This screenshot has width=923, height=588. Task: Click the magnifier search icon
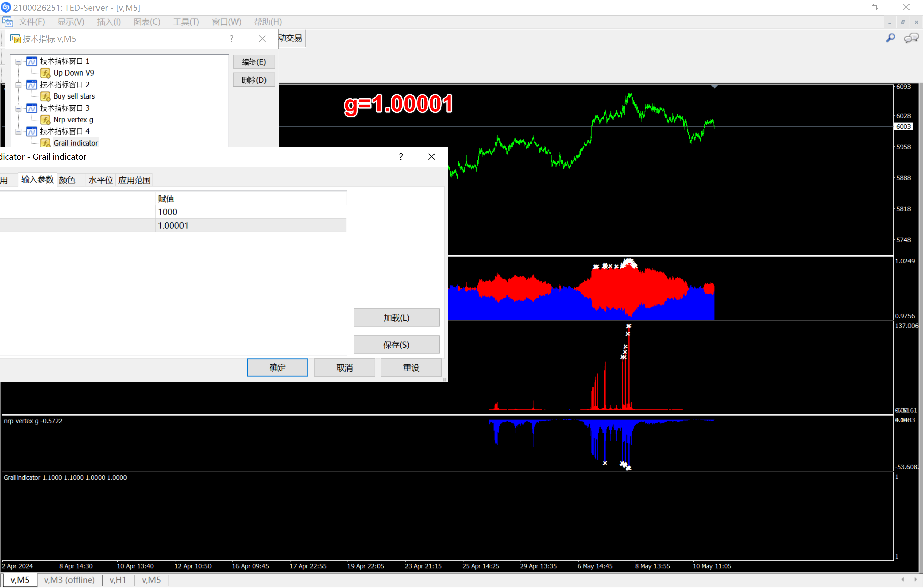pyautogui.click(x=890, y=38)
